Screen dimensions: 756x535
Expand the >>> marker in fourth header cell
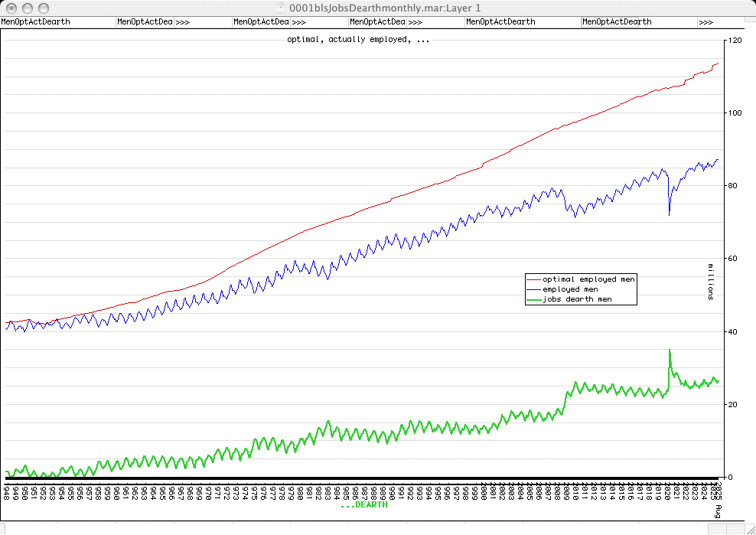click(415, 22)
